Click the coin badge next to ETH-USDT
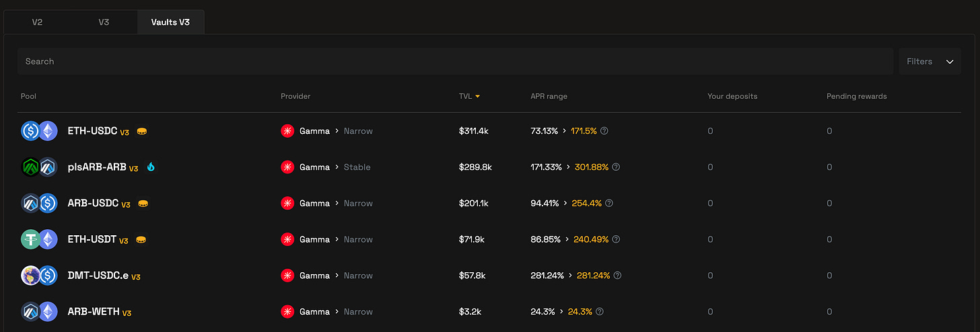Screen dimensions: 980x332 [141, 239]
